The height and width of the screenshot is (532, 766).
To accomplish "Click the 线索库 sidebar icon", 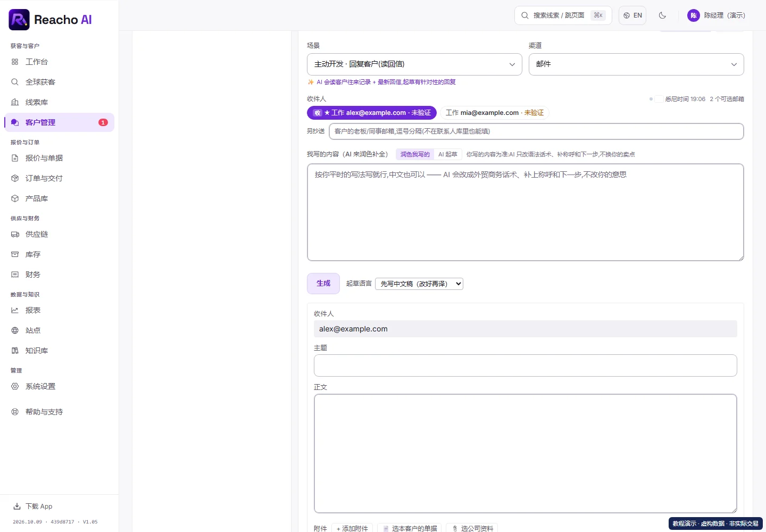I will pos(15,102).
